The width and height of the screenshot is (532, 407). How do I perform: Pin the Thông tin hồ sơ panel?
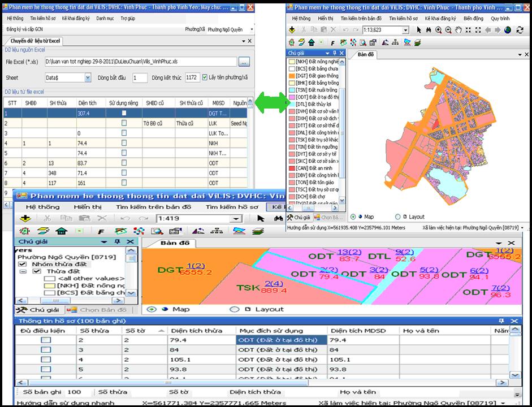[x=501, y=321]
